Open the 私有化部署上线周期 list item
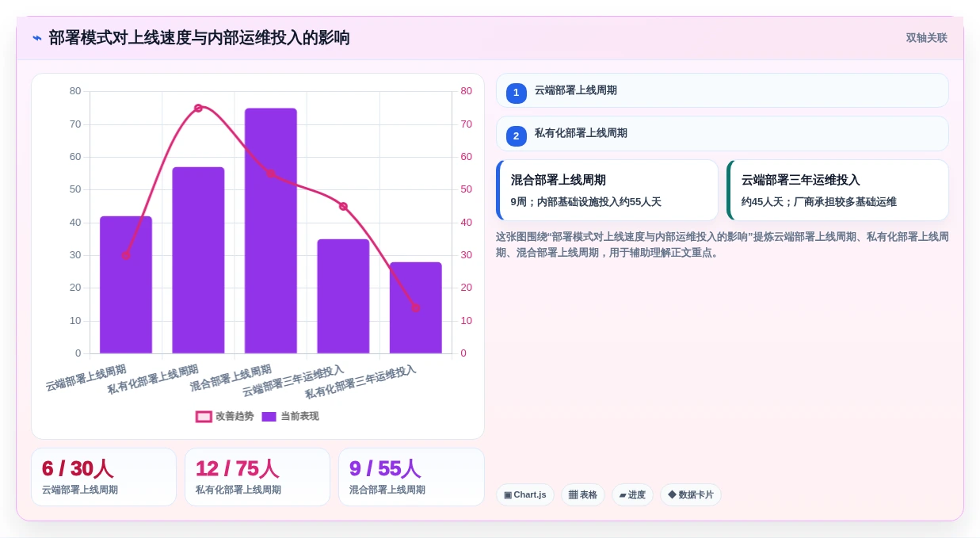The width and height of the screenshot is (980, 538). point(722,133)
